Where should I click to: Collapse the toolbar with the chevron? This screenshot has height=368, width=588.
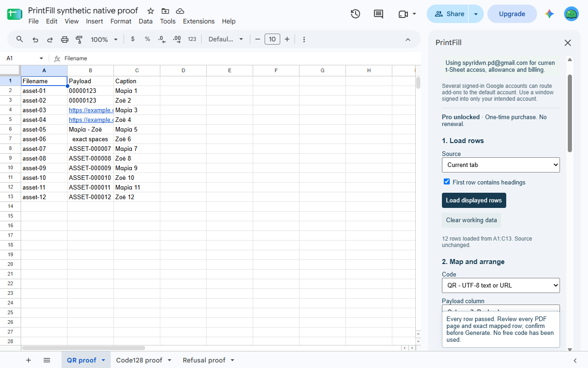tap(408, 40)
